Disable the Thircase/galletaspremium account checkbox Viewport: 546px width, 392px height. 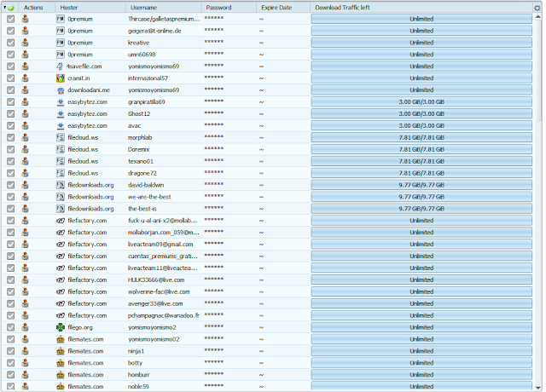click(11, 19)
